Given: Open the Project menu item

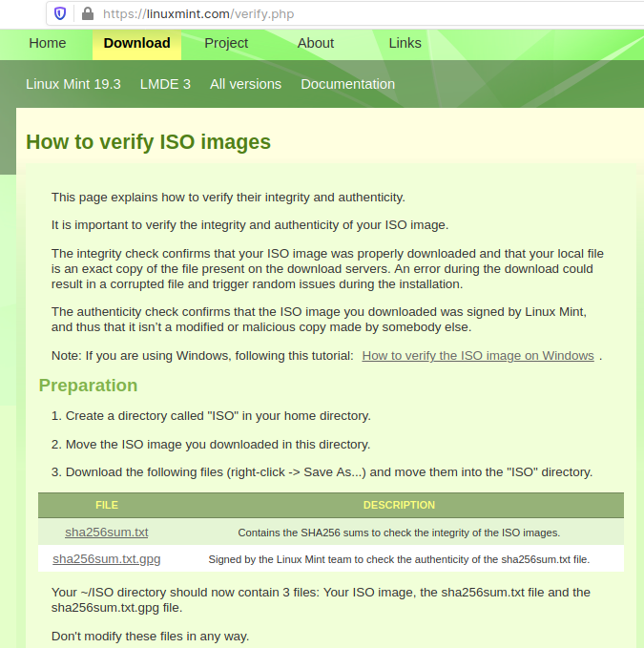Looking at the screenshot, I should coord(226,43).
